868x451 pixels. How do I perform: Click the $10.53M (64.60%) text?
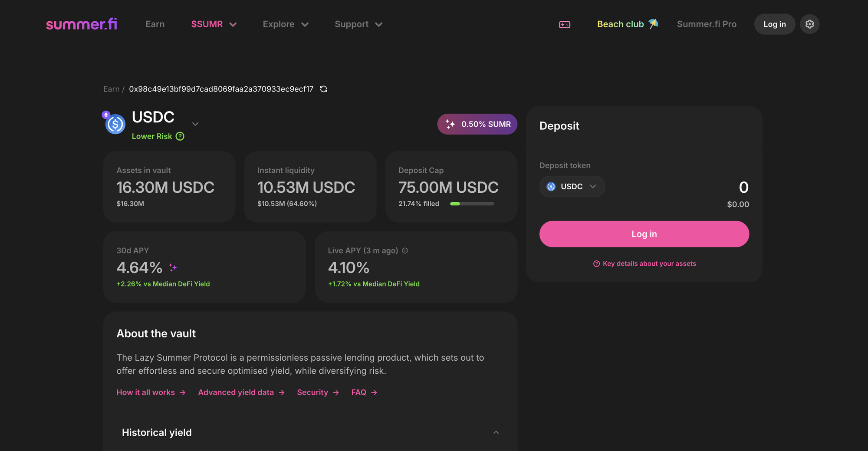(x=287, y=204)
